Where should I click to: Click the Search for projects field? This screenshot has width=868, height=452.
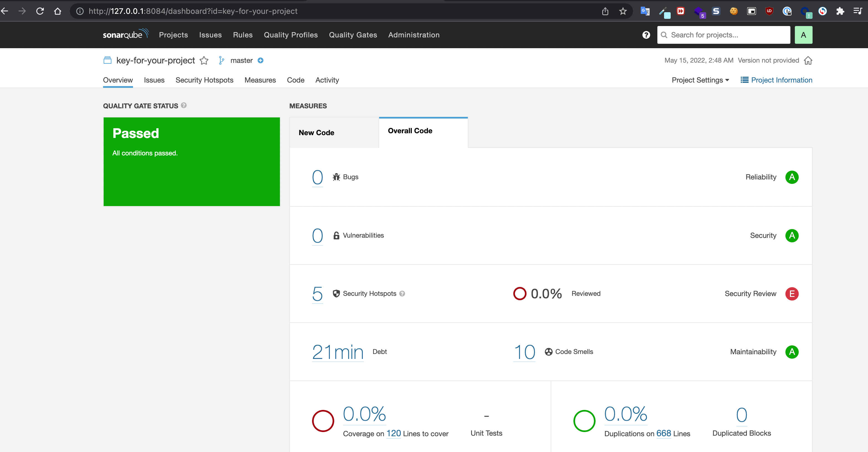click(723, 35)
